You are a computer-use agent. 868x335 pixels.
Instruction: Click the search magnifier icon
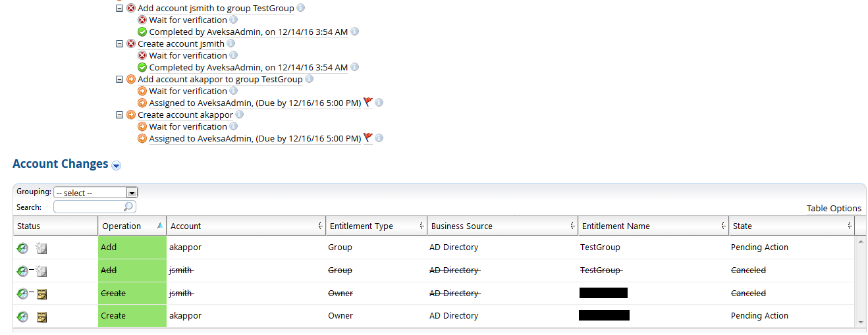pos(128,207)
